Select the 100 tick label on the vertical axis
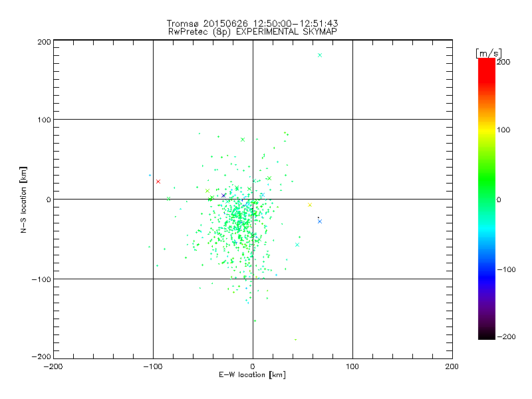The width and height of the screenshot is (532, 399). click(x=43, y=120)
